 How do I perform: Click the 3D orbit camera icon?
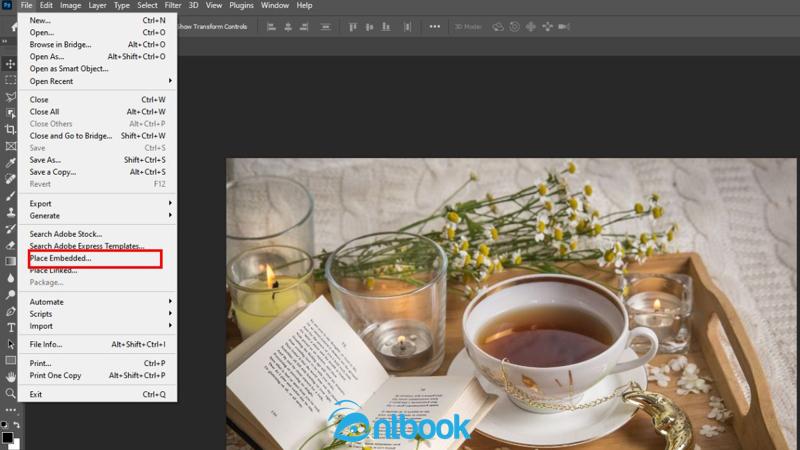coord(498,27)
